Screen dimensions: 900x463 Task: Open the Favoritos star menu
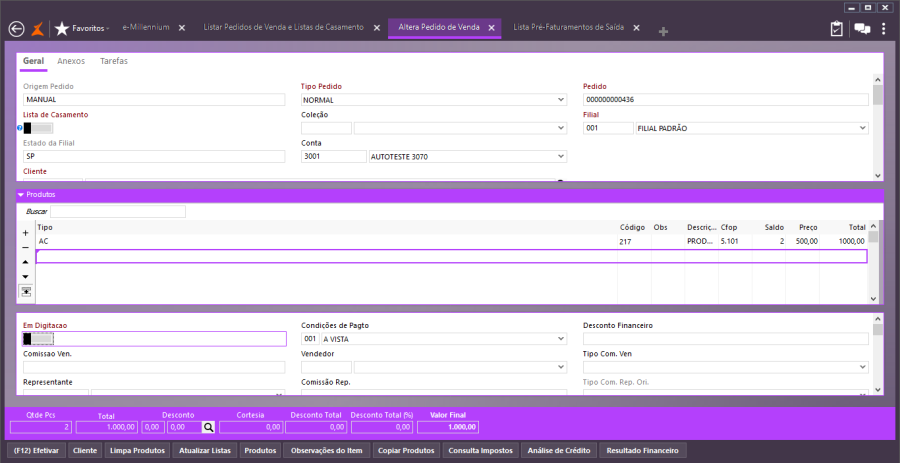[x=82, y=28]
